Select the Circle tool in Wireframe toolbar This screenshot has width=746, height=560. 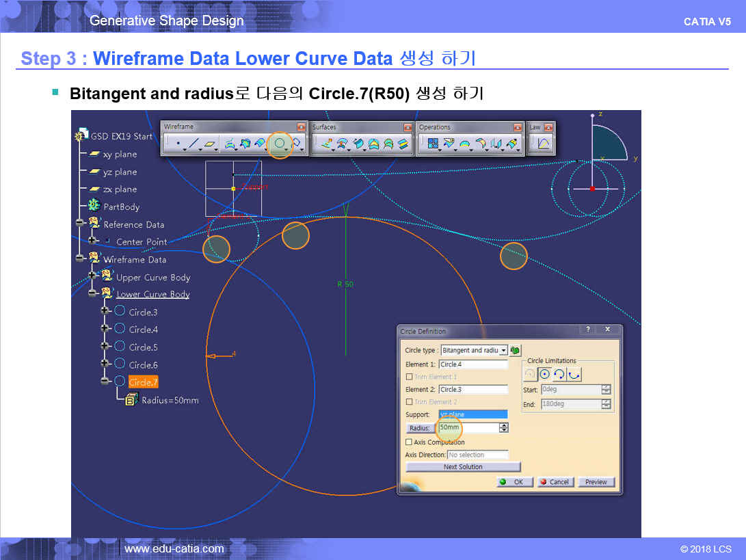coord(280,144)
